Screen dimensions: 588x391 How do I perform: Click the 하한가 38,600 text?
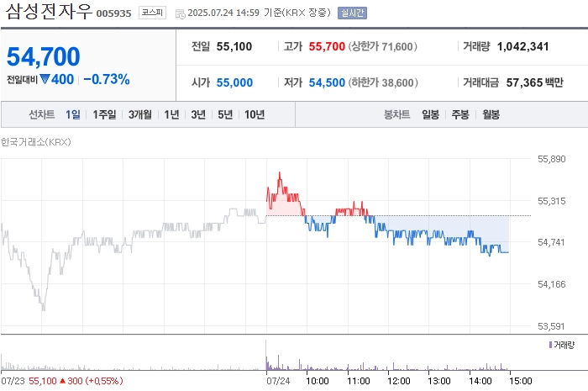[383, 82]
